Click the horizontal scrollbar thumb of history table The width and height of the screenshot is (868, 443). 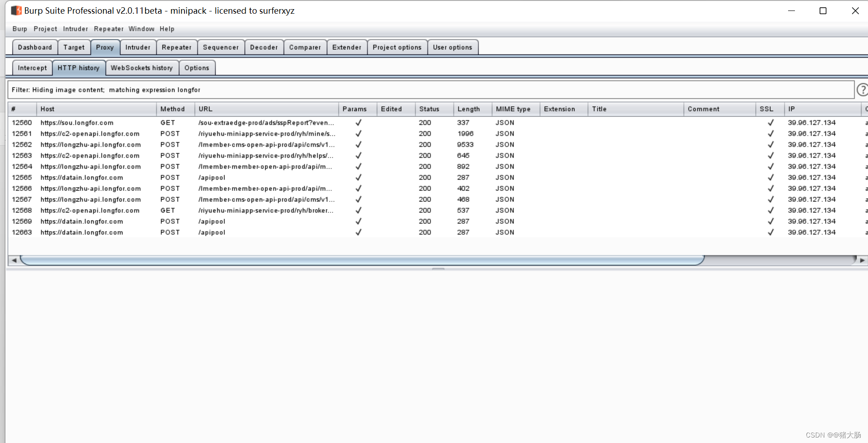pos(362,260)
